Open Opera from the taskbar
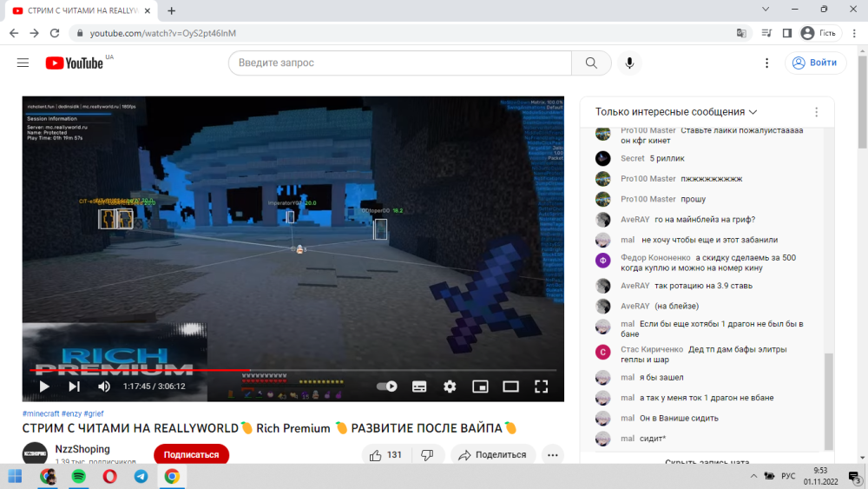Screen dimensions: 868x489 coord(109,476)
